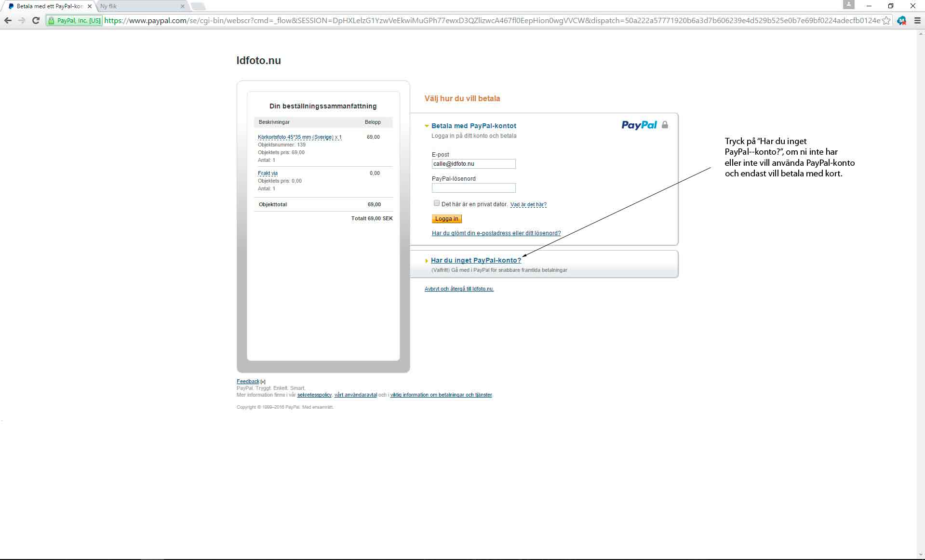Click the 'Idfoto.nu' page heading

click(259, 61)
